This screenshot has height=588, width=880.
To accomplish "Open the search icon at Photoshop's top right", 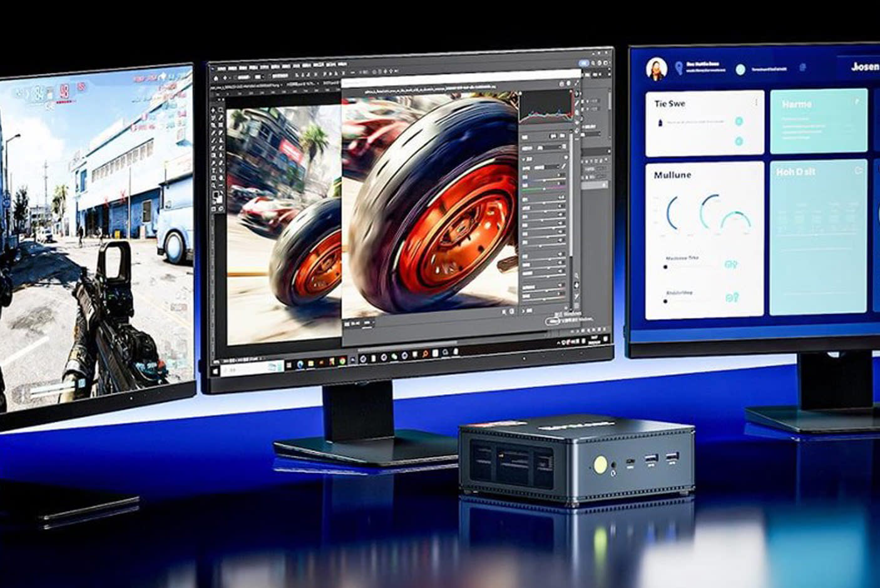I will 593,63.
